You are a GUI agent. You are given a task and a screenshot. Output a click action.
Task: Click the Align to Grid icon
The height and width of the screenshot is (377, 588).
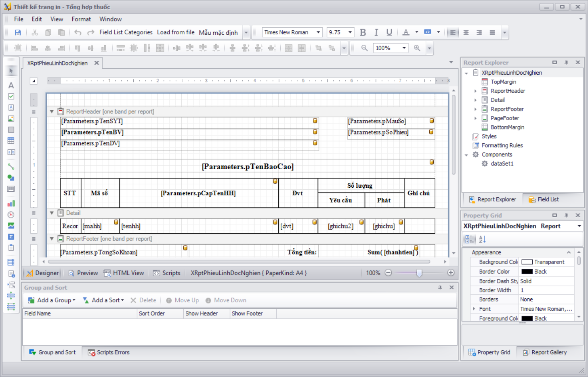pyautogui.click(x=18, y=48)
